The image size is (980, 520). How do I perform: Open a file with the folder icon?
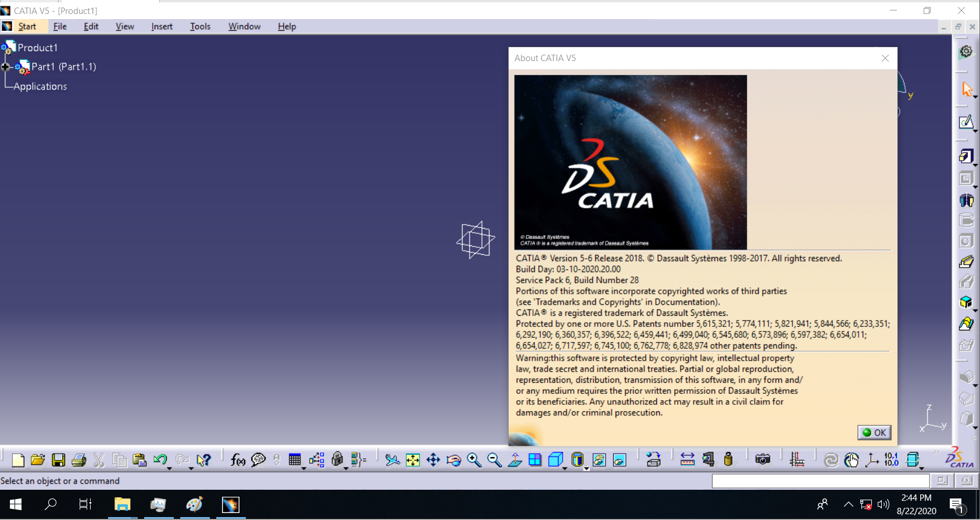(x=38, y=460)
